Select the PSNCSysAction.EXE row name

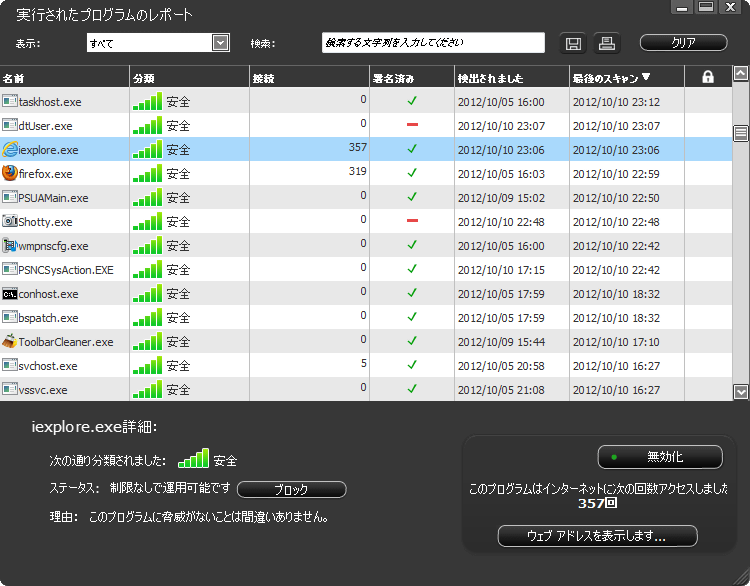tap(66, 270)
